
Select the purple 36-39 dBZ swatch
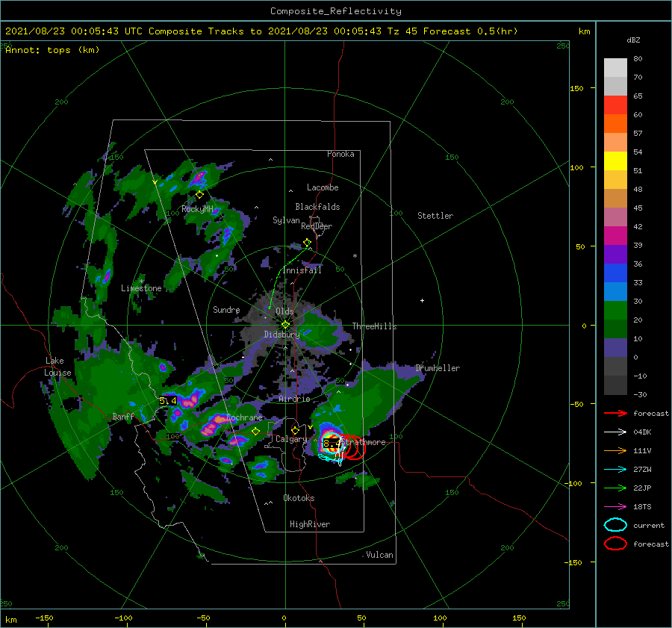[615, 255]
